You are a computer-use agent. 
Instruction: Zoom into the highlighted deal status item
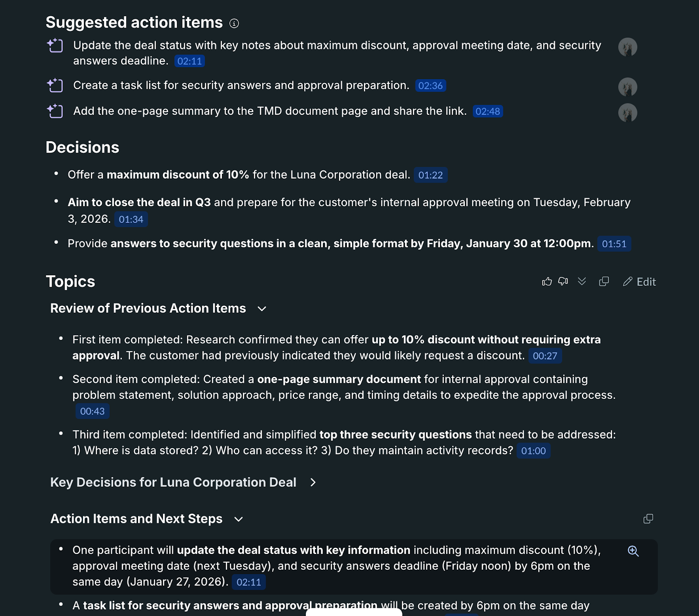633,551
